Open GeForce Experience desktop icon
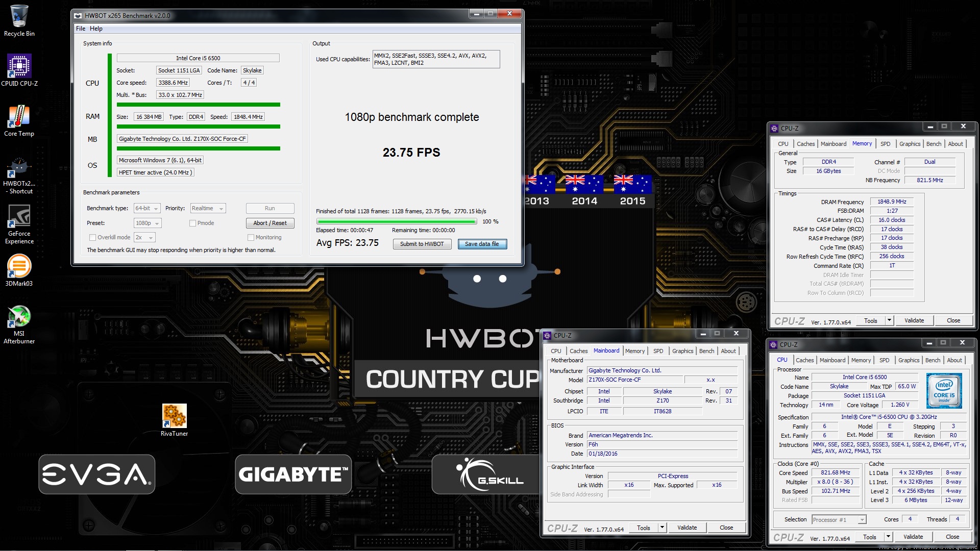980x551 pixels. click(x=19, y=224)
